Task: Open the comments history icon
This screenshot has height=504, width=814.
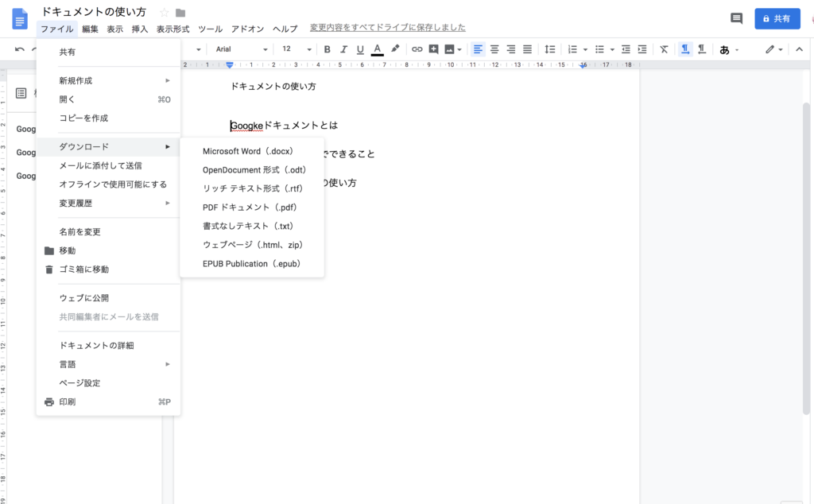Action: click(x=736, y=19)
